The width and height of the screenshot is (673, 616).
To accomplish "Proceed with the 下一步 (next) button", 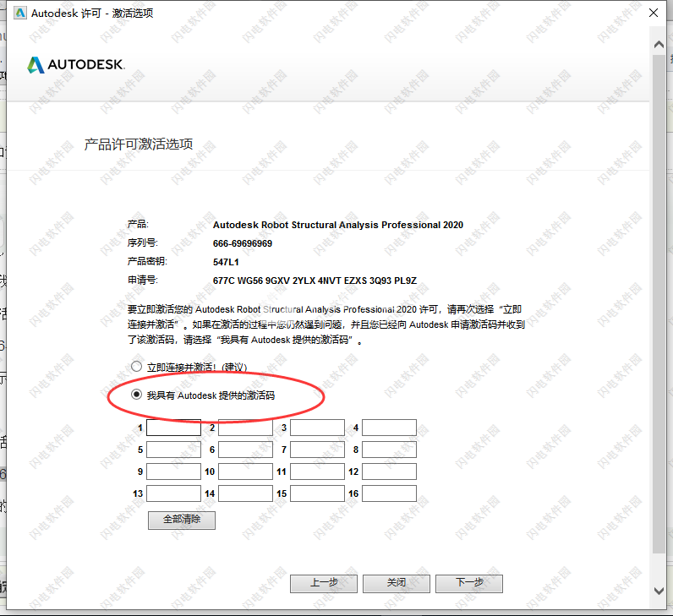I will pyautogui.click(x=469, y=583).
